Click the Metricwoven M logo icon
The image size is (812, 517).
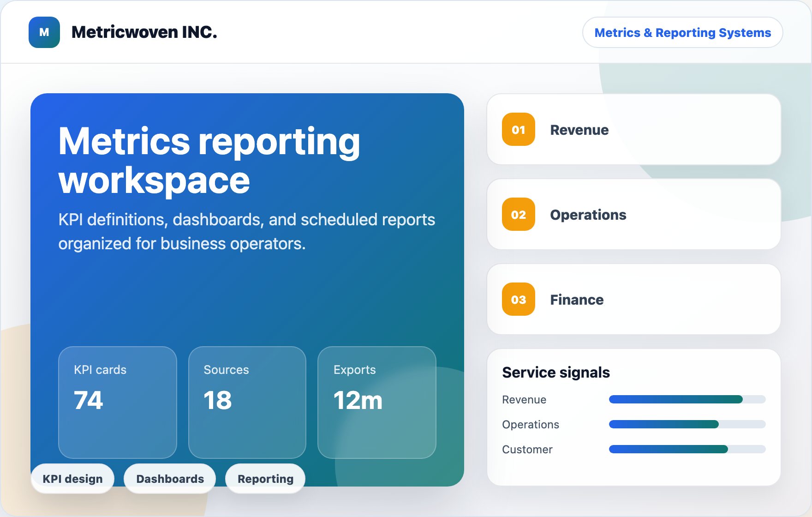click(44, 32)
